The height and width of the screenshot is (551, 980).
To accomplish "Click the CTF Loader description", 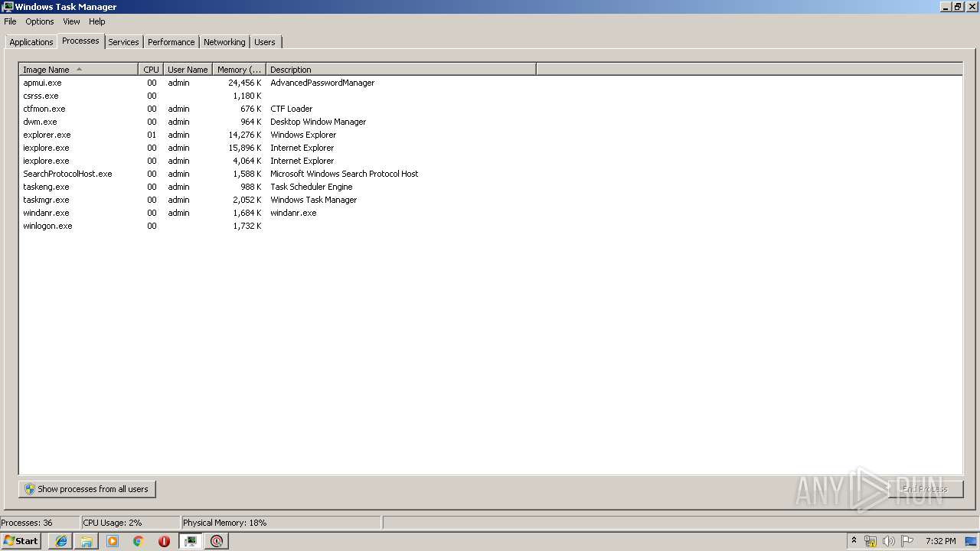I will pyautogui.click(x=291, y=109).
